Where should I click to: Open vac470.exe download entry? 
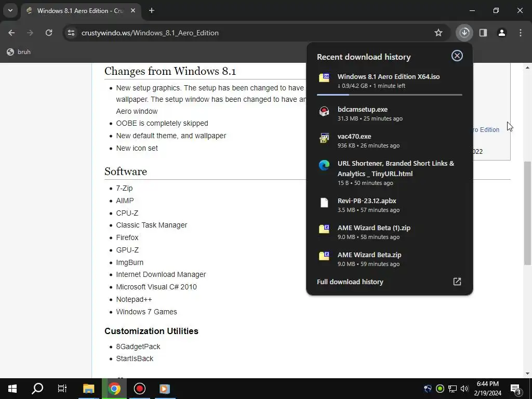click(390, 141)
